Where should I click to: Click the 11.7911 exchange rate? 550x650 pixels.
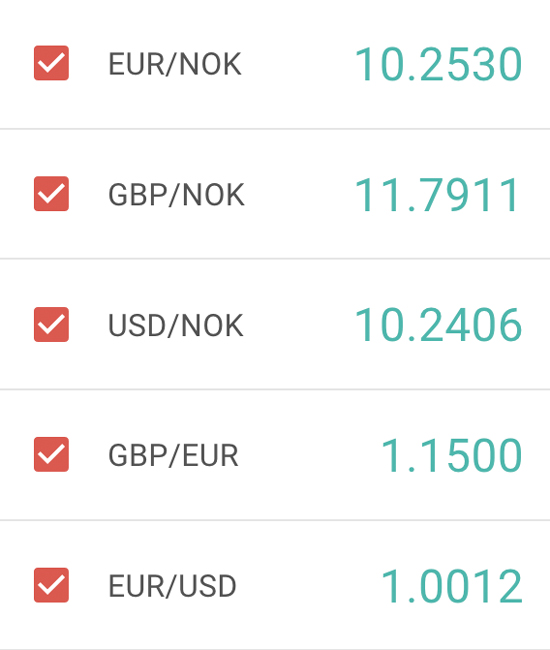click(x=436, y=195)
